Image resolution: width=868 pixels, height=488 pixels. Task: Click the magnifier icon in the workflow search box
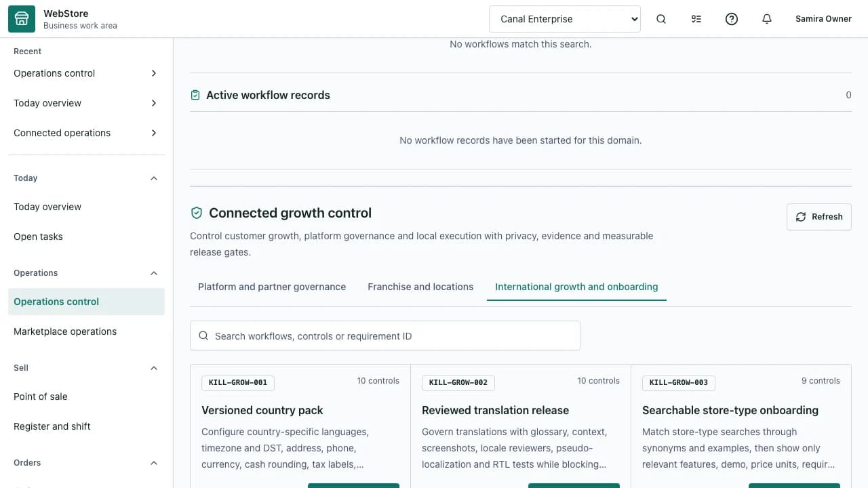(203, 335)
